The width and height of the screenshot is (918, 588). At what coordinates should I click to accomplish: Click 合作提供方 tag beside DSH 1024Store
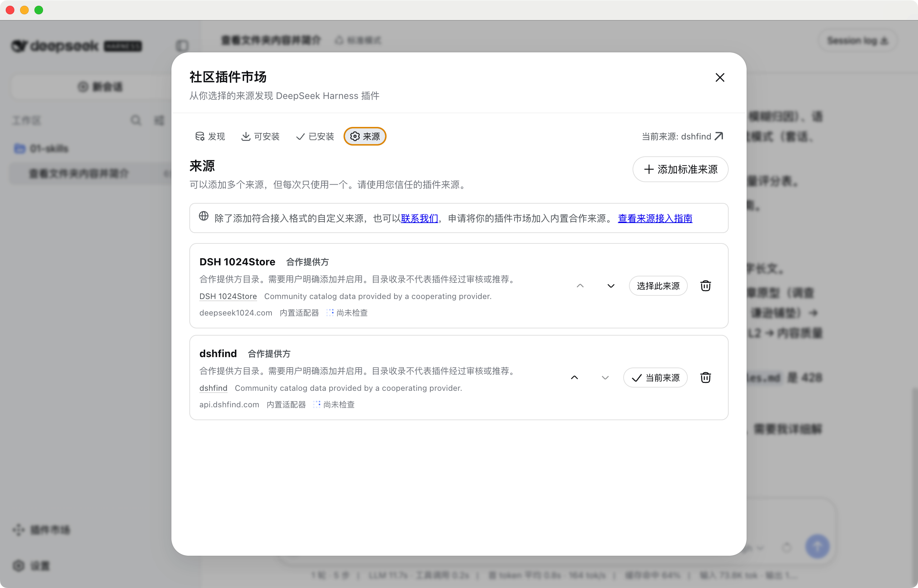tap(307, 262)
